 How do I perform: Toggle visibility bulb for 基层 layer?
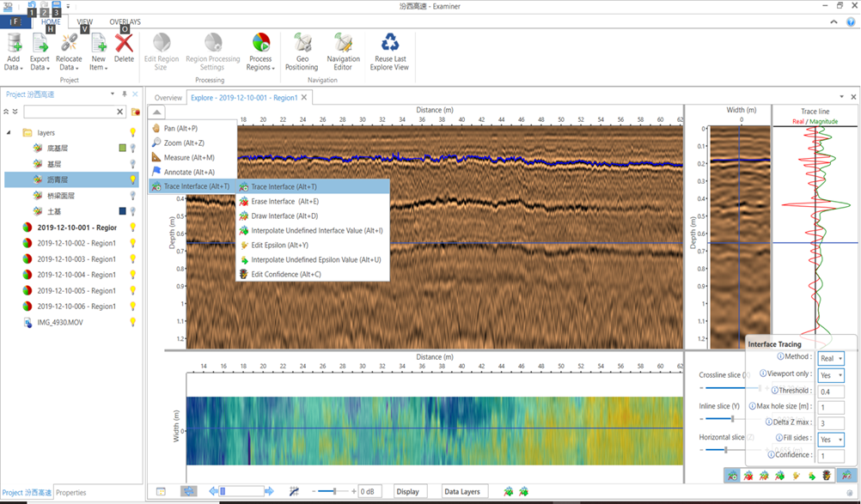click(133, 163)
